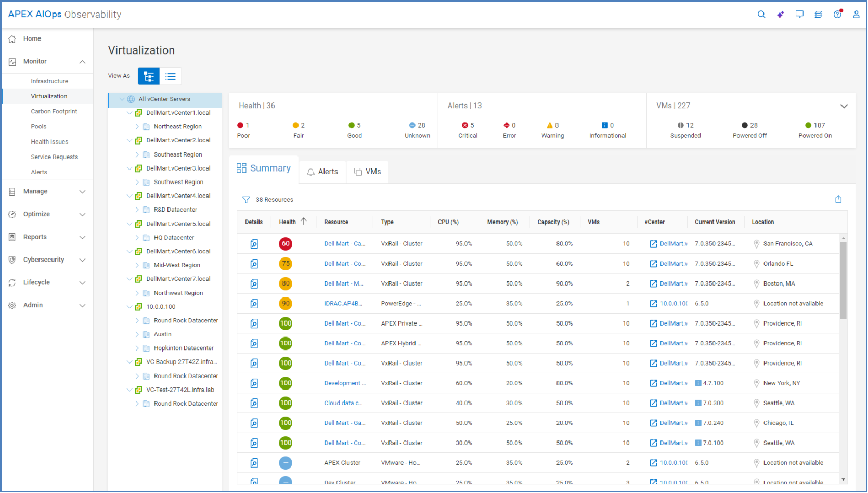Viewport: 868px width, 493px height.
Task: Export resources using the share icon
Action: pos(838,199)
